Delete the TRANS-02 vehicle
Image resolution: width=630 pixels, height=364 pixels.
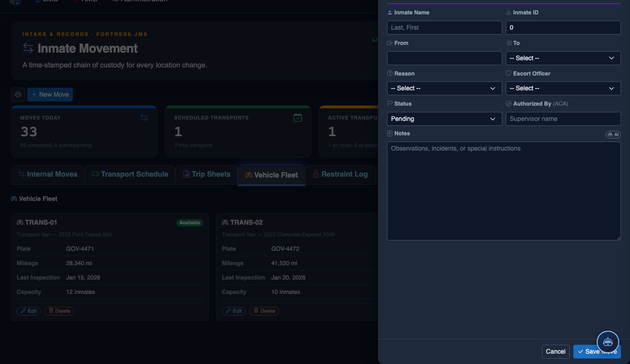[264, 311]
